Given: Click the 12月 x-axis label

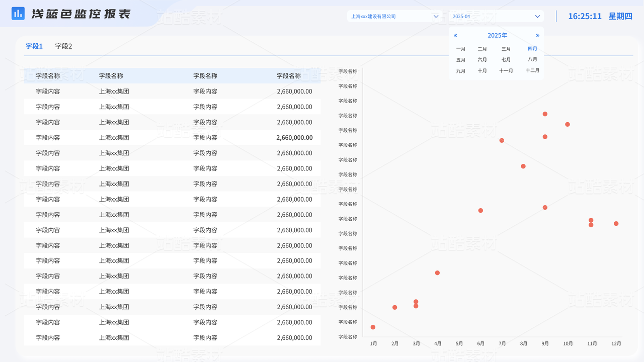Looking at the screenshot, I should (616, 344).
